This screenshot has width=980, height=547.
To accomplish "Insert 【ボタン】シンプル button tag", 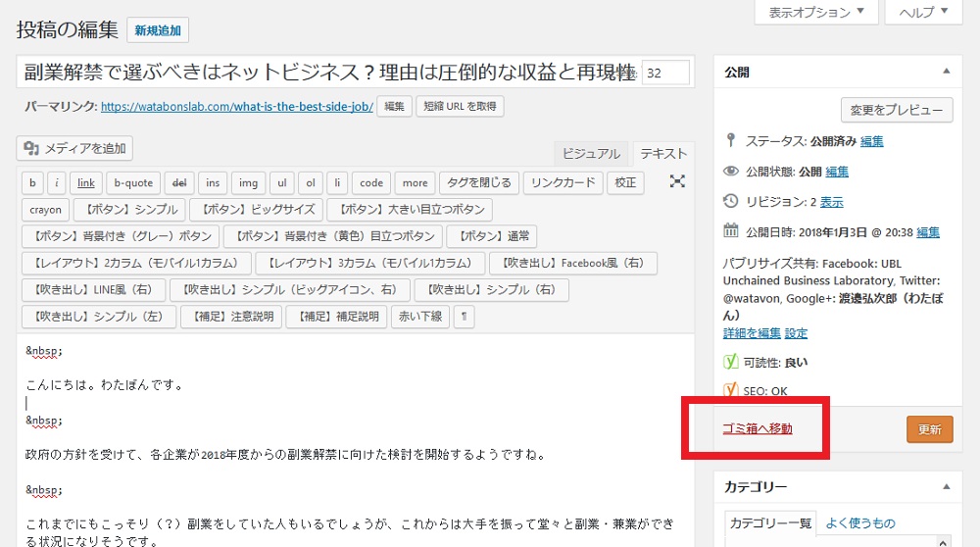I will (x=129, y=210).
